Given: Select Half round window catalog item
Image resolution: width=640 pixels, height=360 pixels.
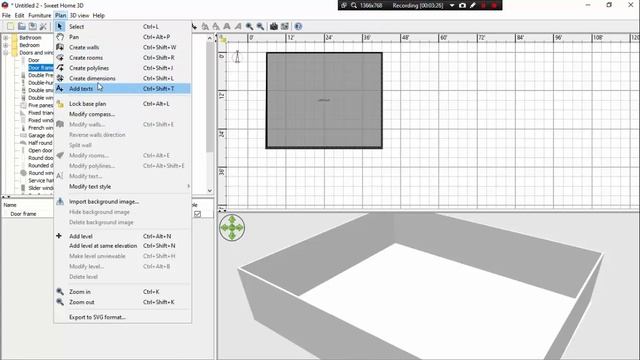Looking at the screenshot, I should (40, 143).
